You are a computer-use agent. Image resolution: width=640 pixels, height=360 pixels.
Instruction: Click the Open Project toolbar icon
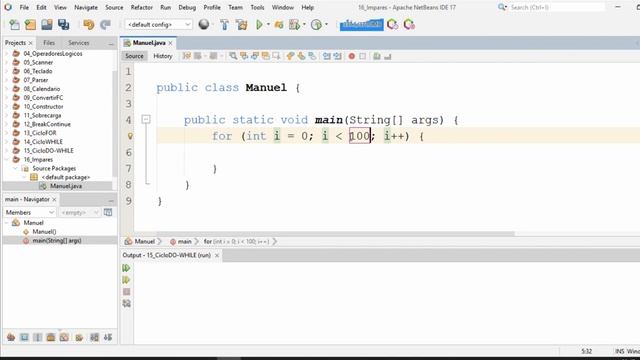pos(47,24)
